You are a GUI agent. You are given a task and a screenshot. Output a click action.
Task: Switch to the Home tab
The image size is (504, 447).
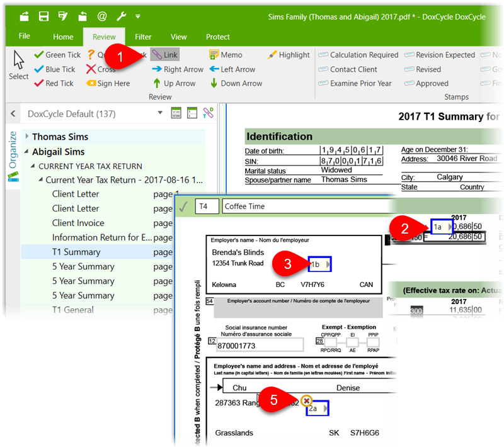(63, 37)
